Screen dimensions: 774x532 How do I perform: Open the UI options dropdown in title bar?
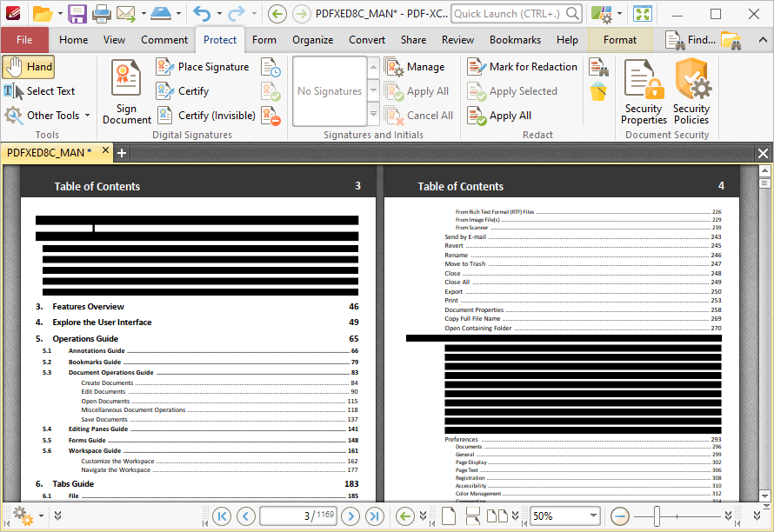coord(619,14)
